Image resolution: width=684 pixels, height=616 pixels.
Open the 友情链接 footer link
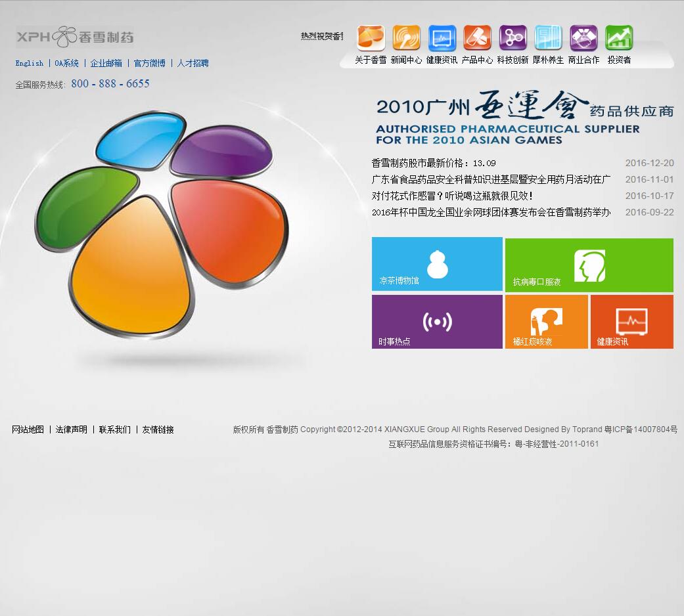point(158,430)
